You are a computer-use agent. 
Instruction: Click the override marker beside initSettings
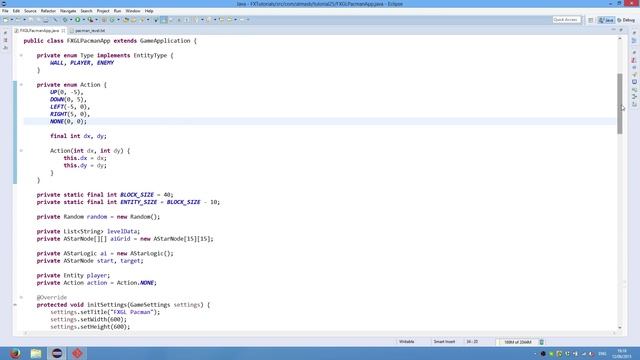[x=15, y=305]
